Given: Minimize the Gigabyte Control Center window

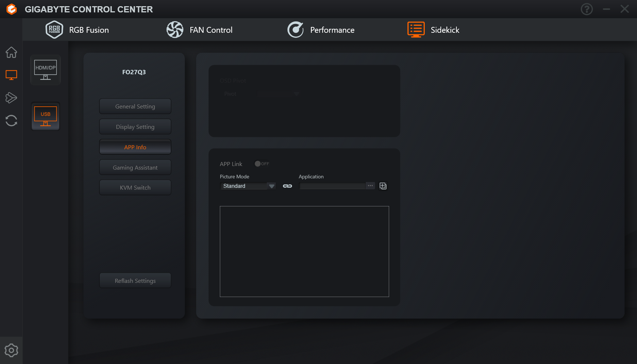Looking at the screenshot, I should tap(606, 9).
